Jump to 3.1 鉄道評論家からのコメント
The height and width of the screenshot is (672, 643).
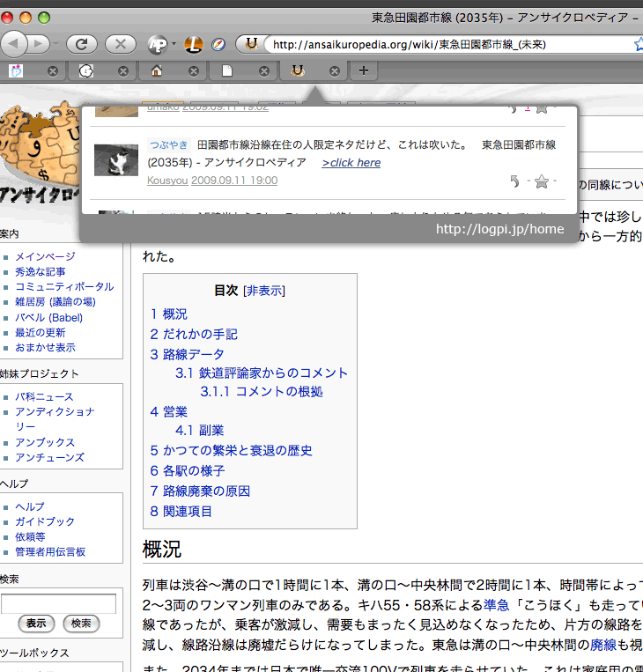pos(262,373)
